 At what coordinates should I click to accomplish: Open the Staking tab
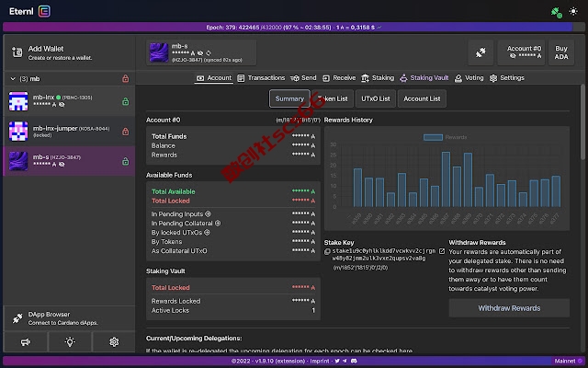(x=378, y=78)
